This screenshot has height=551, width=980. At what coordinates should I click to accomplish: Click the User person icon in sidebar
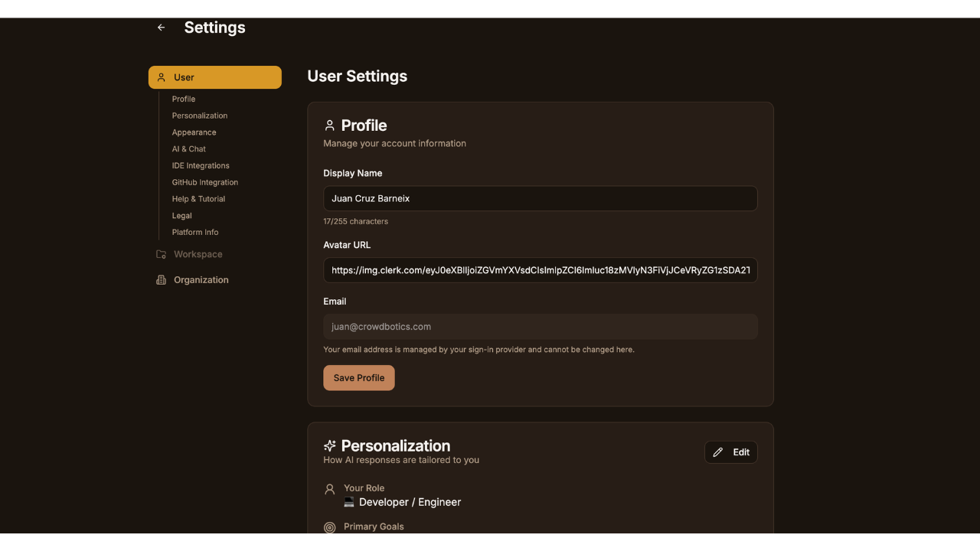162,77
